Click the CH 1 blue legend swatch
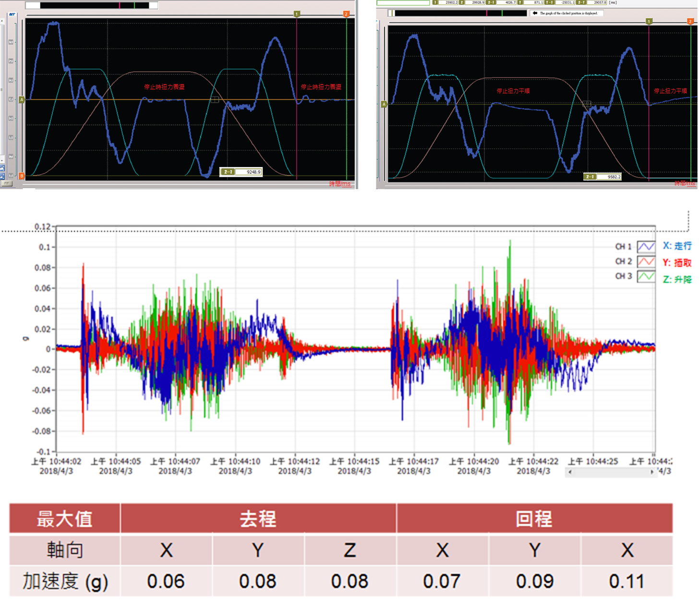Screen dimensions: 700x603 click(646, 247)
